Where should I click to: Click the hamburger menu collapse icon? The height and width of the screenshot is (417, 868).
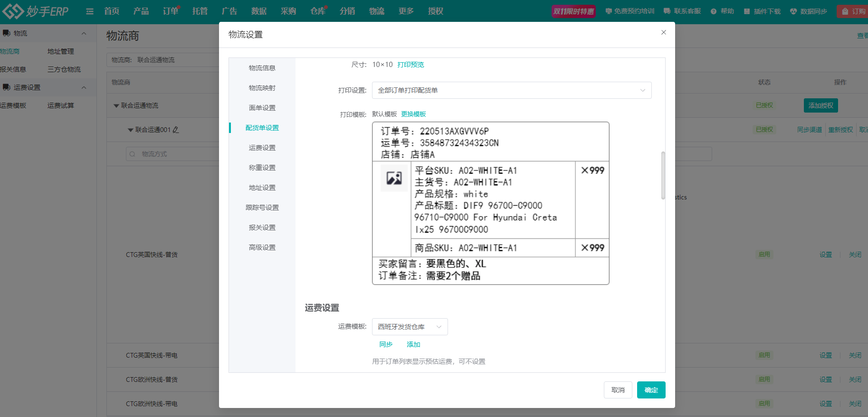point(90,11)
